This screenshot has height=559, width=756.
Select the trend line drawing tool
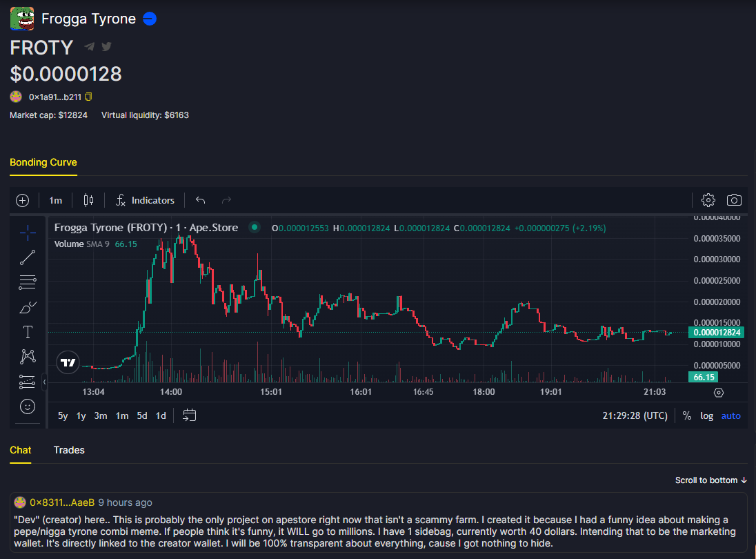(28, 257)
